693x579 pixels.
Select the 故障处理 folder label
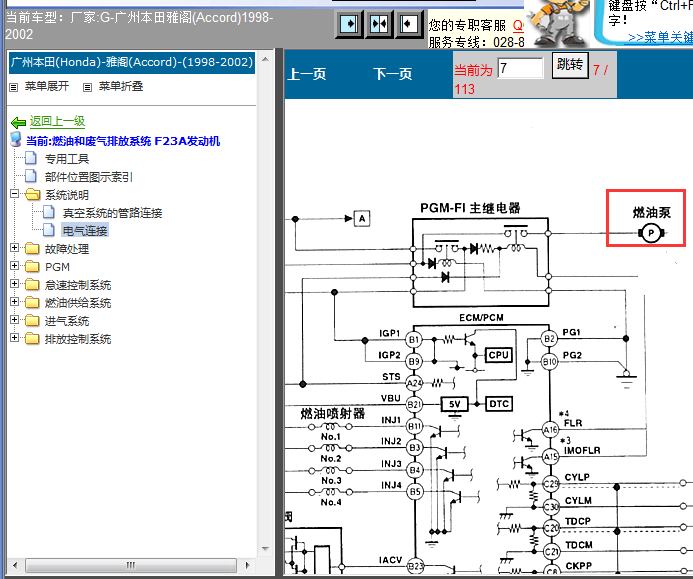(x=67, y=249)
